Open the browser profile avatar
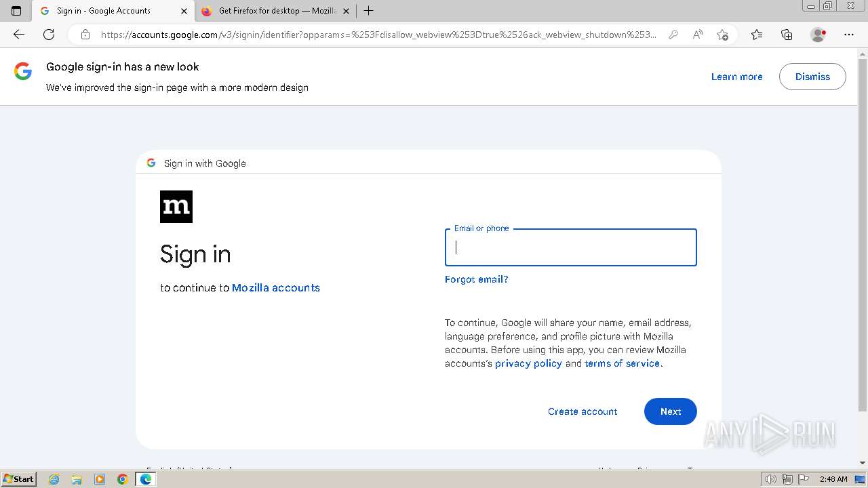Viewport: 868px width, 488px height. [x=818, y=35]
